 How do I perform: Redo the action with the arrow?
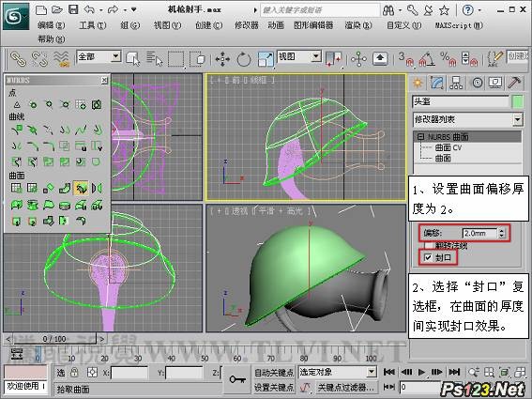(113, 9)
